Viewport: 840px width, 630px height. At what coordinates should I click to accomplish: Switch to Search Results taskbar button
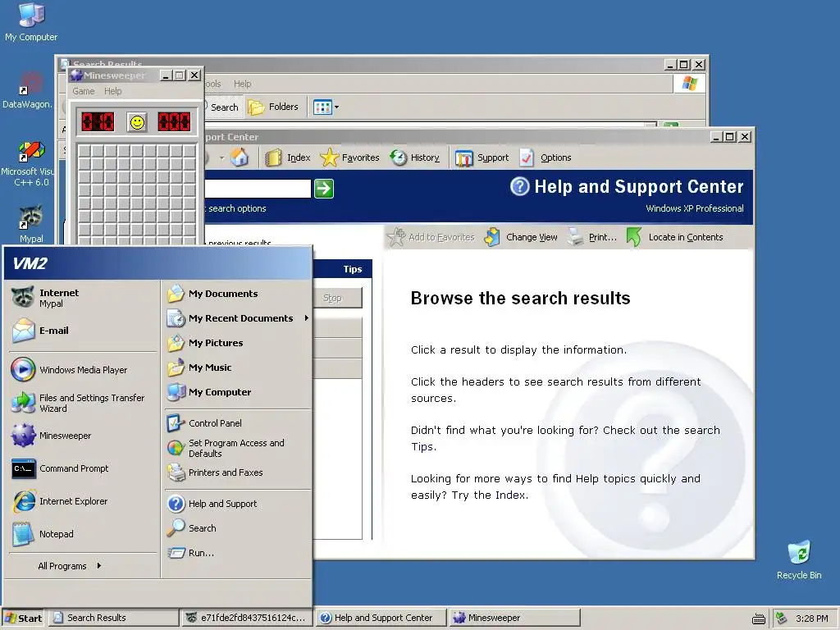click(x=114, y=618)
